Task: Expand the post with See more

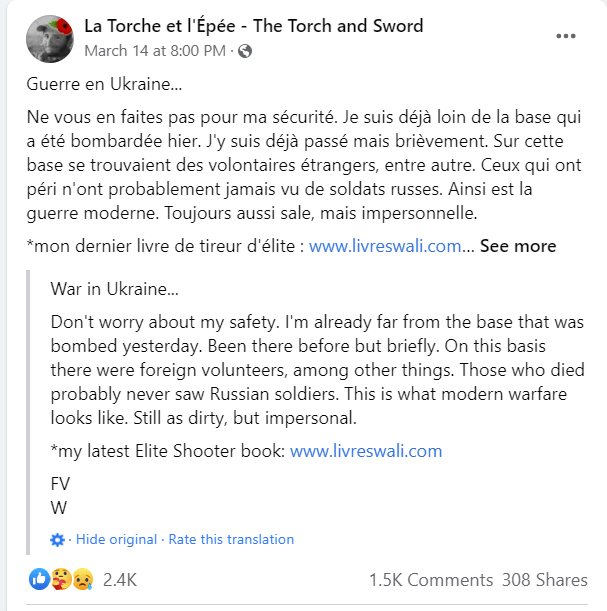Action: [x=518, y=246]
